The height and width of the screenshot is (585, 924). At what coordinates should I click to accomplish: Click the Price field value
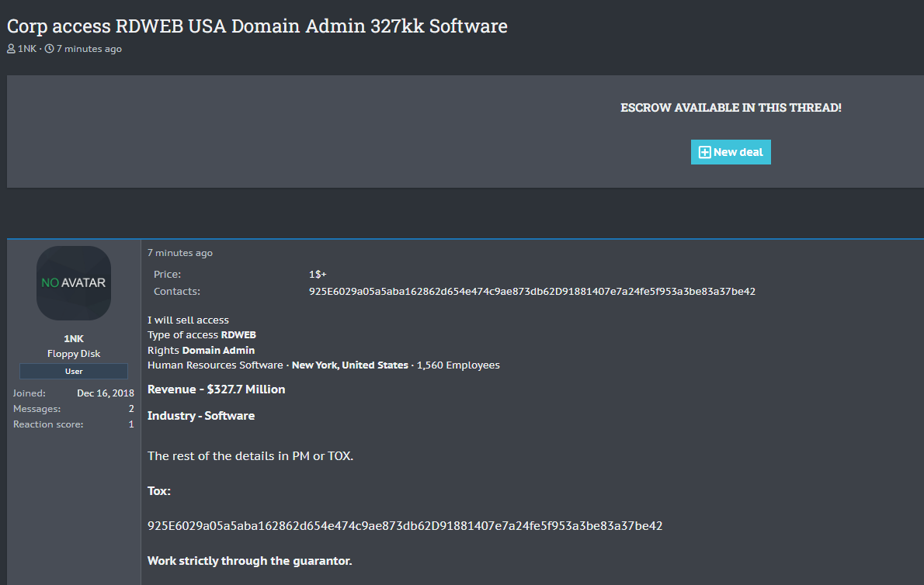pos(318,275)
